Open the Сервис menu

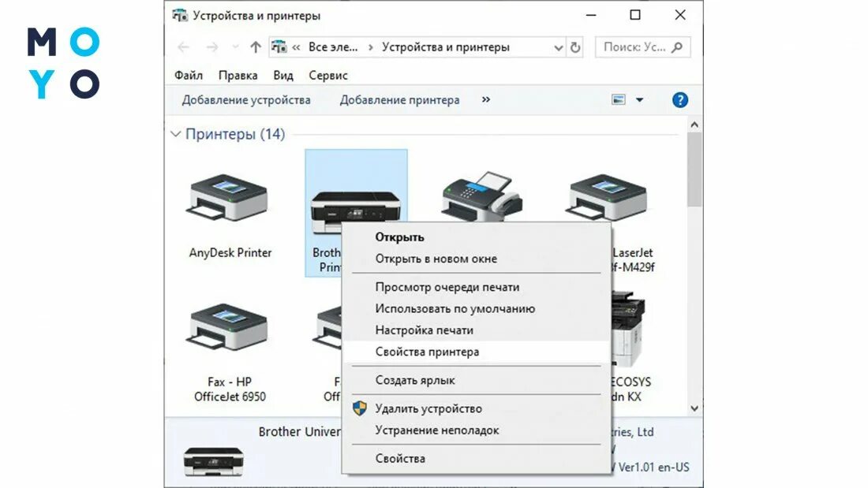[x=327, y=75]
